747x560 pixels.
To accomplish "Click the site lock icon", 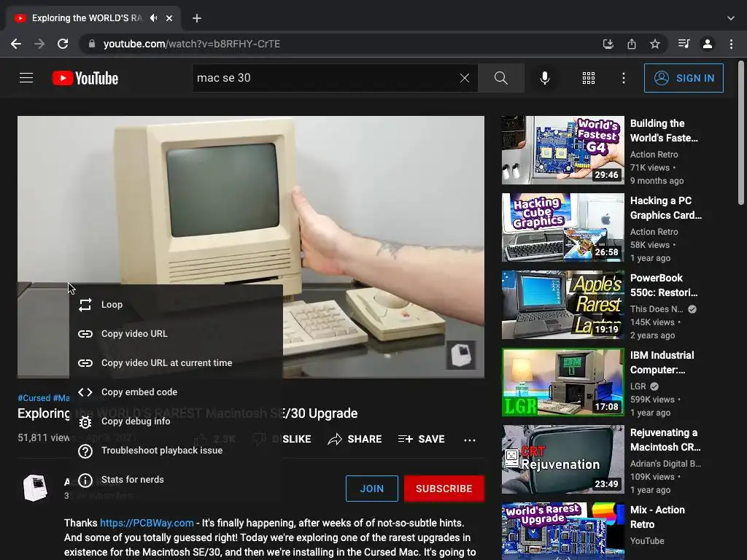I will pyautogui.click(x=92, y=44).
